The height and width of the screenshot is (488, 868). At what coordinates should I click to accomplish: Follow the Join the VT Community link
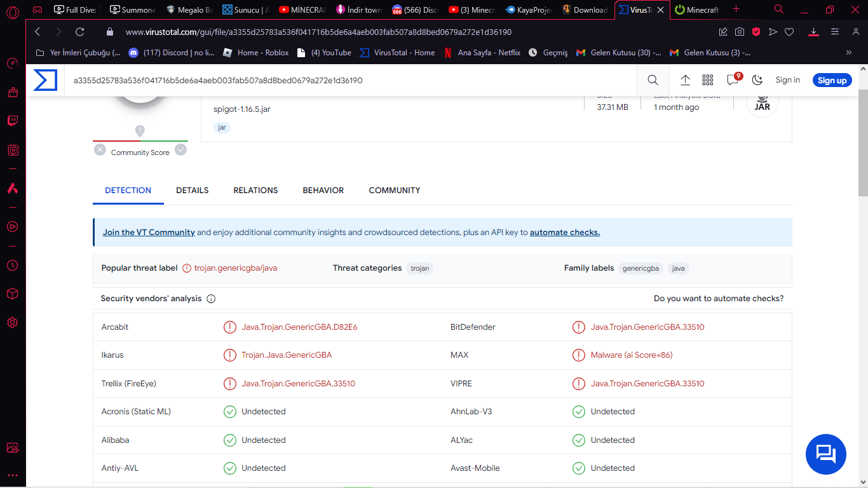tap(149, 233)
